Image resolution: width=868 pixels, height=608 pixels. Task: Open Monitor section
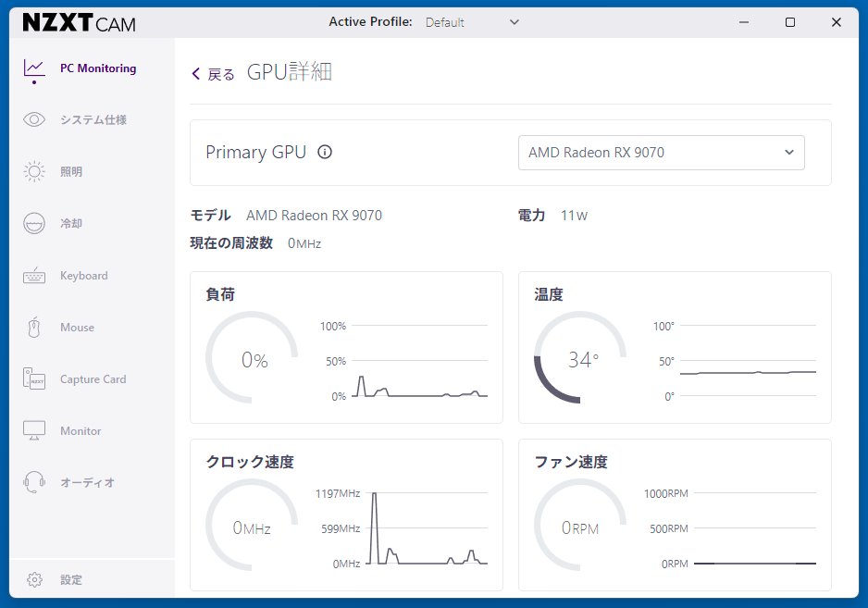[81, 431]
